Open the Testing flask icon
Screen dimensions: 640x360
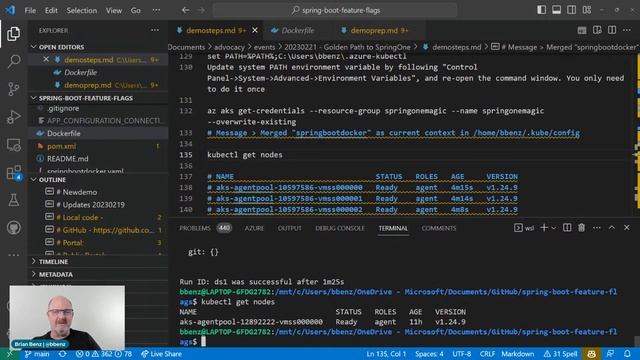coord(13,200)
